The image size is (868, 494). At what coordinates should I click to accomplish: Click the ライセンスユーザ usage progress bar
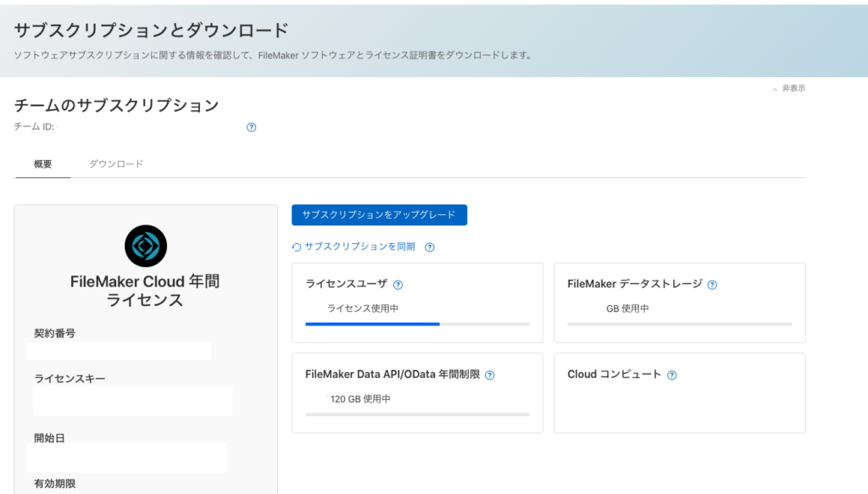(x=417, y=323)
